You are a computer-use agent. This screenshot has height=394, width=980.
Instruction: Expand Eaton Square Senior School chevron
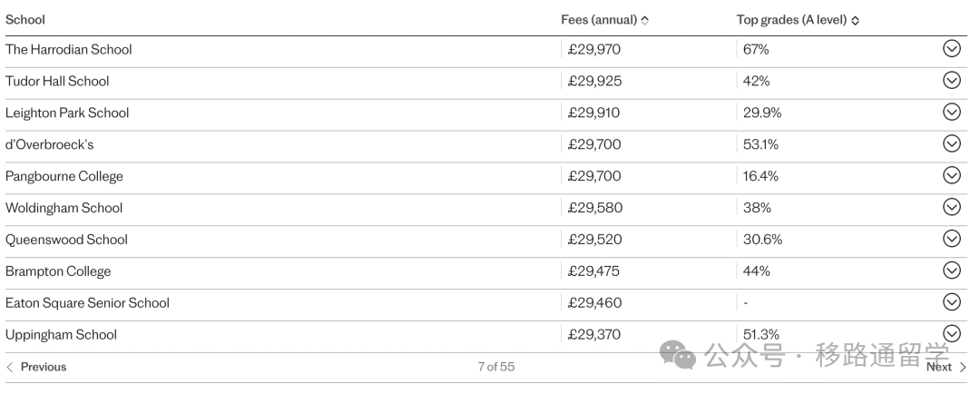pos(951,302)
